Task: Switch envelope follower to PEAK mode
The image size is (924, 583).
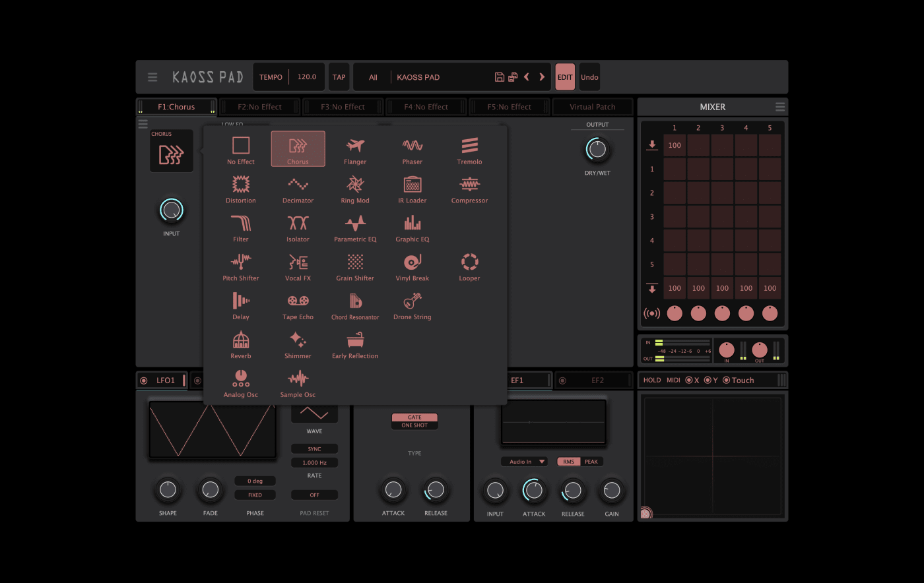Action: [x=591, y=462]
